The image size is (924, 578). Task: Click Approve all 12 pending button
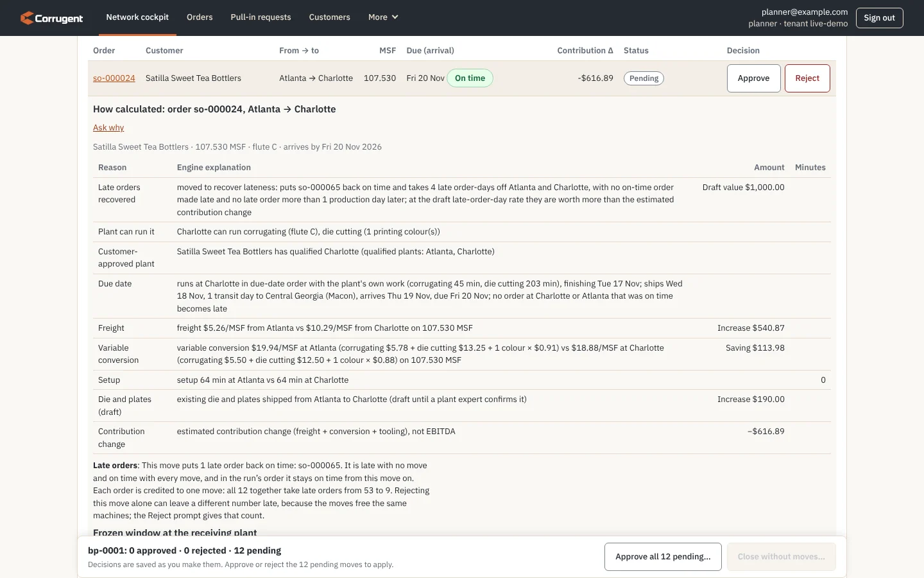click(663, 557)
